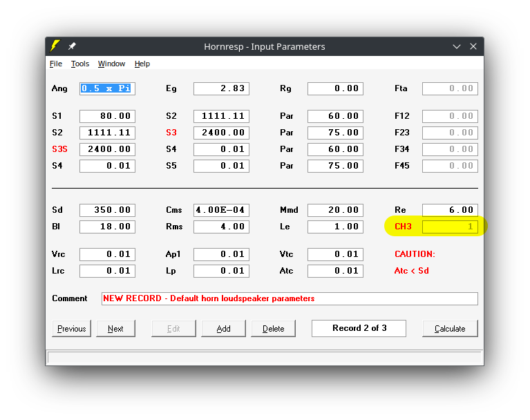Click the Par field in the F34 row

[x=335, y=149]
